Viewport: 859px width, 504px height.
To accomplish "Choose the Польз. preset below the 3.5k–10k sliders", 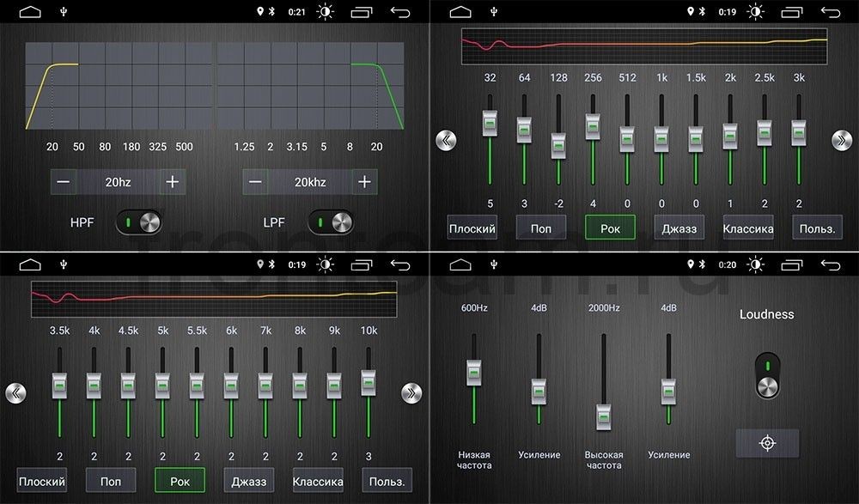I will pos(387,481).
